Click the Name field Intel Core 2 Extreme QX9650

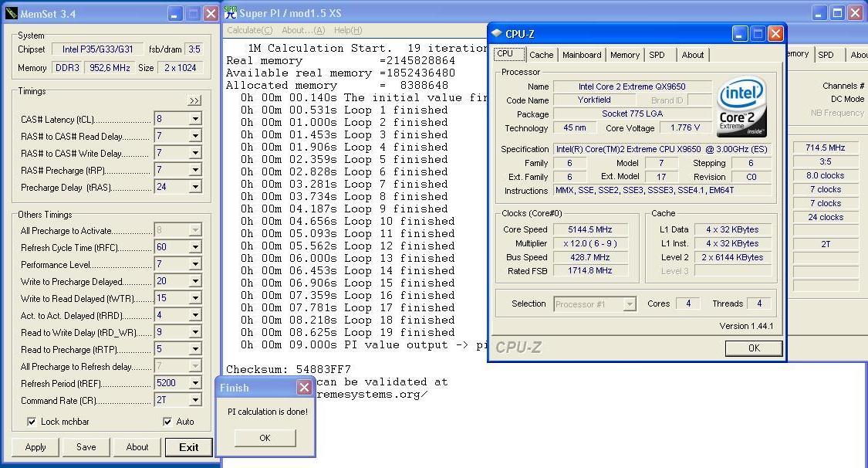coord(632,86)
